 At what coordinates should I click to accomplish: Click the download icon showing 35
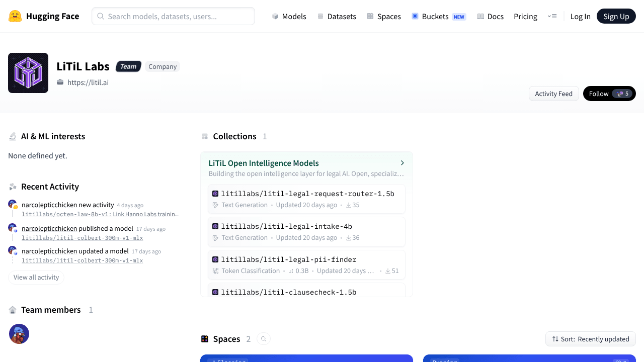349,205
